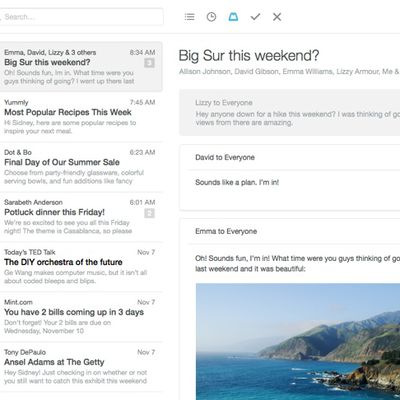Click sender Sarabeth Anderson in list

[x=33, y=202]
